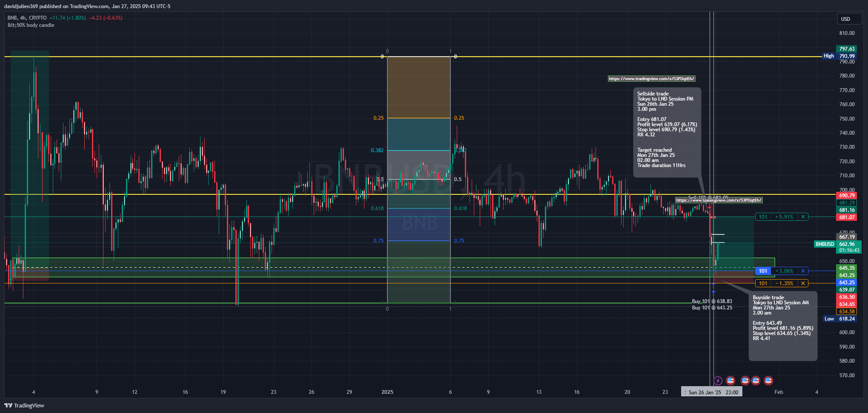Click the 2025 label on time axis

pyautogui.click(x=387, y=392)
